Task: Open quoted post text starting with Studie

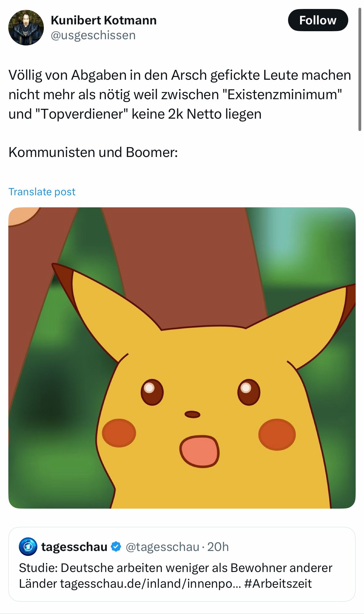Action: (176, 576)
